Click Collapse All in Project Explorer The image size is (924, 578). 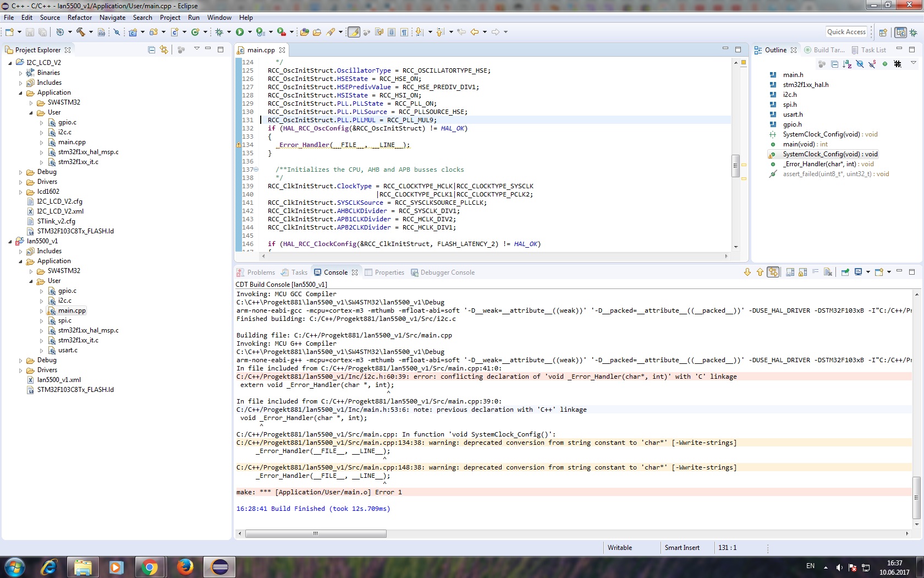point(151,50)
